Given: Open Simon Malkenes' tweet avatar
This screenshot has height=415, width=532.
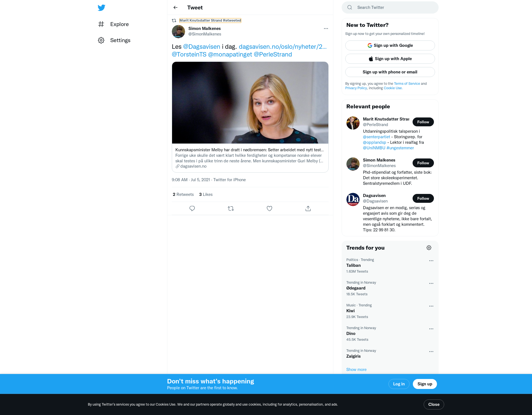Looking at the screenshot, I should click(178, 32).
